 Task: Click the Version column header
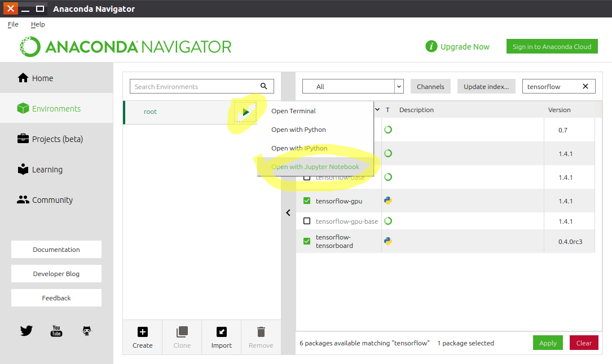click(x=559, y=110)
